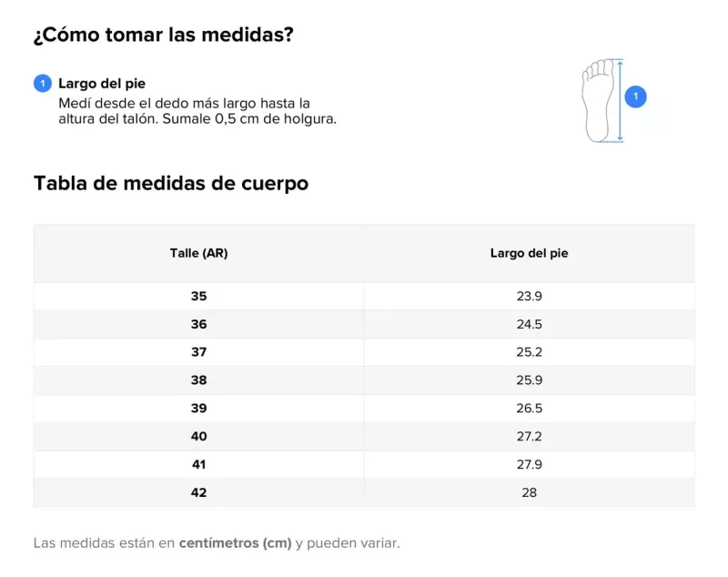Image resolution: width=728 pixels, height=577 pixels.
Task: Select the size 38 row label
Action: 198,380
